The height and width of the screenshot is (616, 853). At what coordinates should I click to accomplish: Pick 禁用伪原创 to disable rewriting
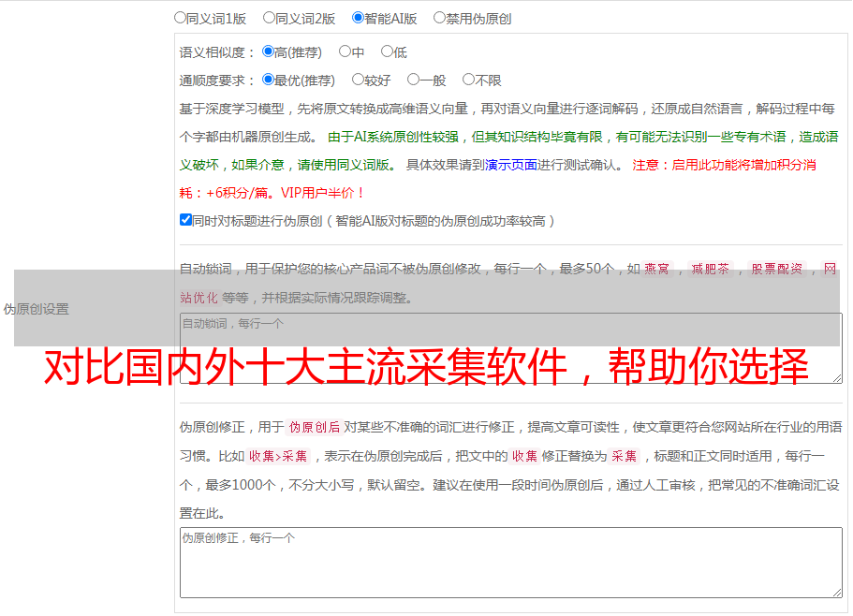click(440, 18)
